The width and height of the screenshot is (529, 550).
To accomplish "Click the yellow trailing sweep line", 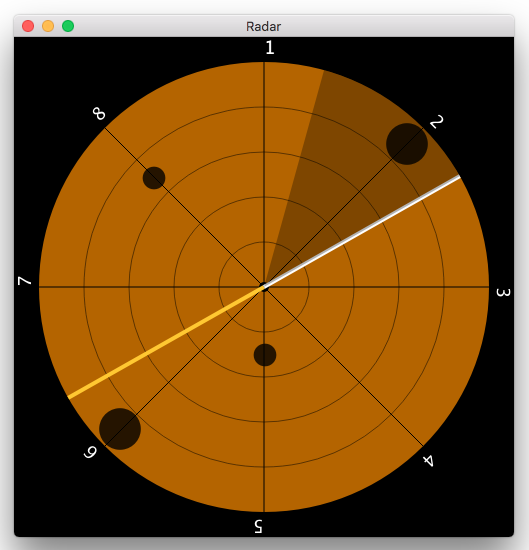I will (x=166, y=342).
